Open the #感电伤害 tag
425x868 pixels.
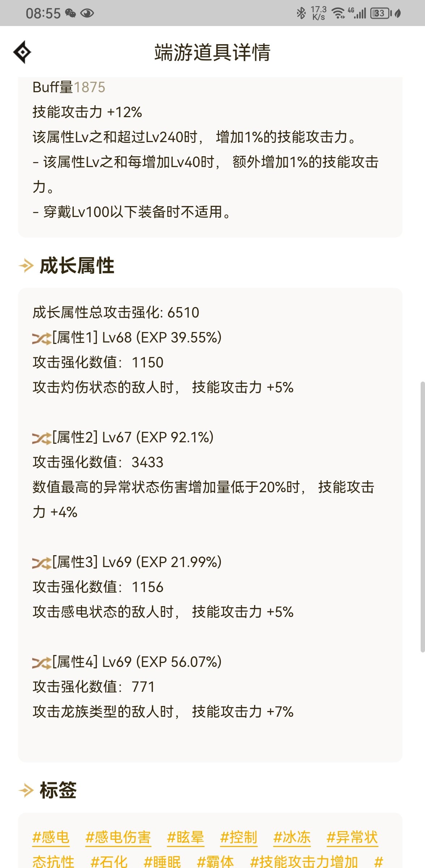(x=118, y=837)
